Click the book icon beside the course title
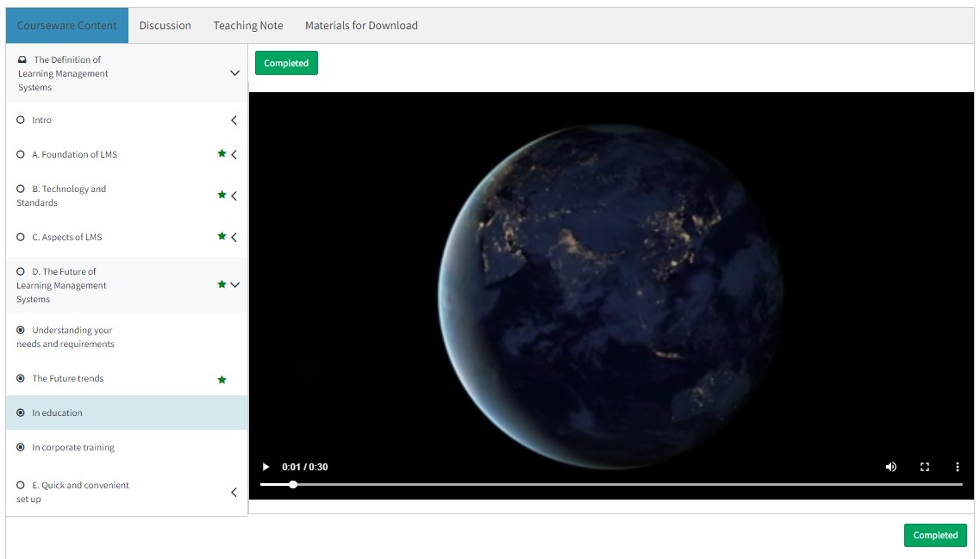This screenshot has height=559, width=980. point(22,59)
